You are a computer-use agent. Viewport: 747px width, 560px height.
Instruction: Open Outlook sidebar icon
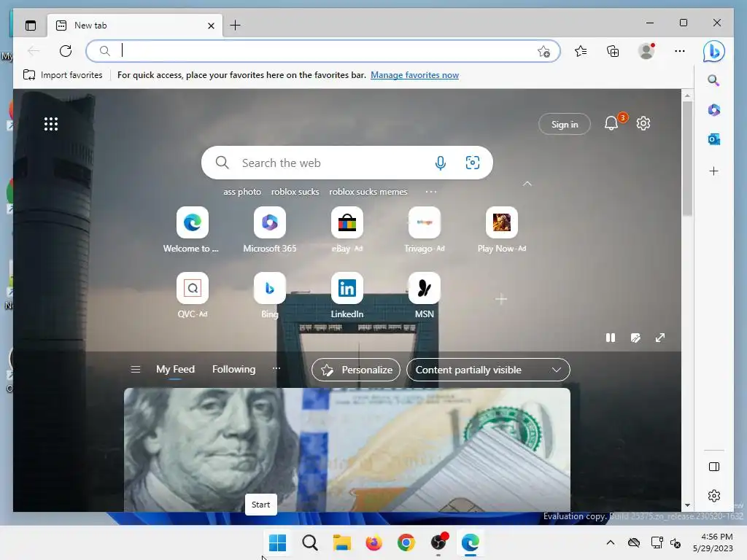[x=713, y=139]
